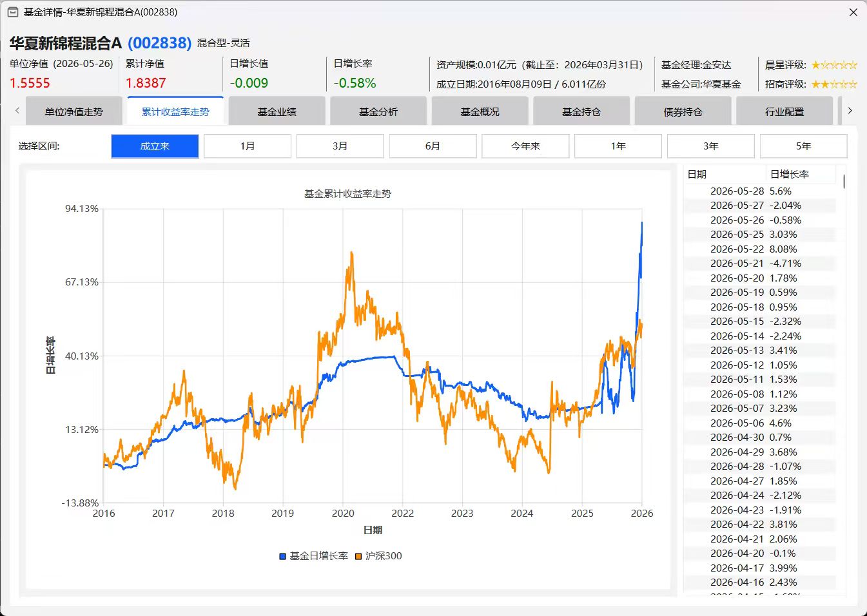This screenshot has width=867, height=616.
Task: Switch to the 基金概况 tab
Action: pyautogui.click(x=480, y=111)
